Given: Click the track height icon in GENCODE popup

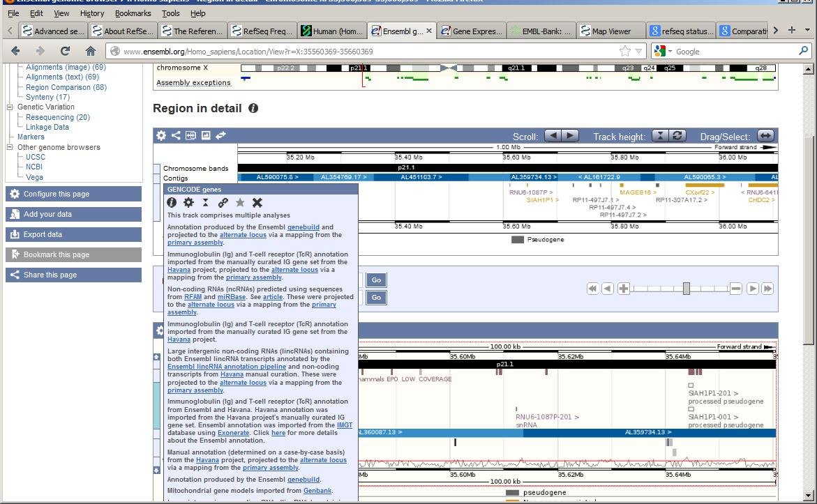Looking at the screenshot, I should (x=206, y=203).
